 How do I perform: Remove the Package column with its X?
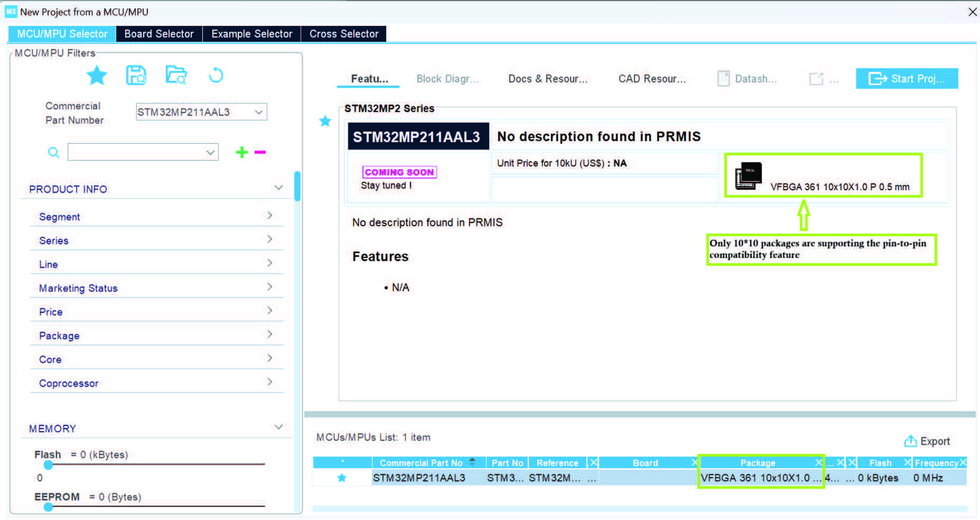(818, 462)
